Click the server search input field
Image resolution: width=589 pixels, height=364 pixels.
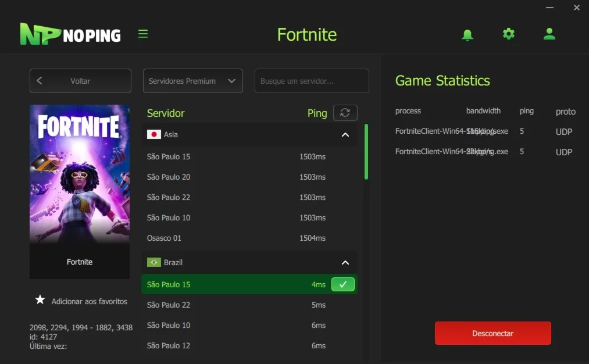click(x=312, y=81)
